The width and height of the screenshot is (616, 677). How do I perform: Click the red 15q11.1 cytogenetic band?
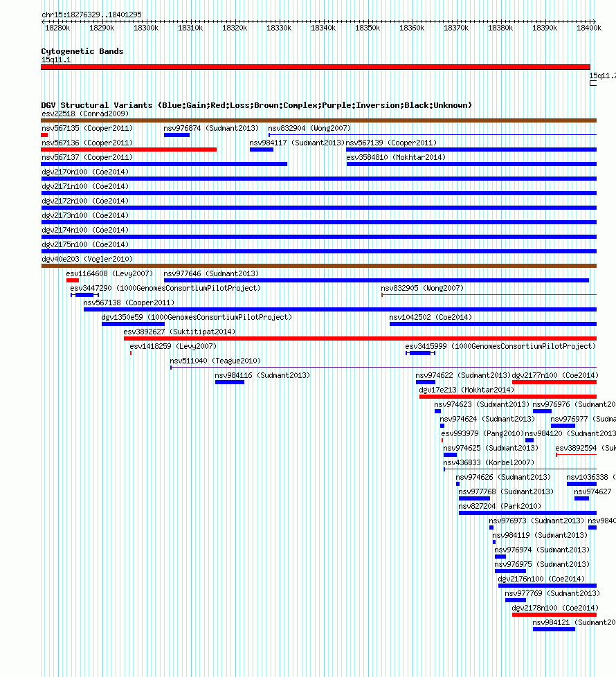tap(316, 67)
